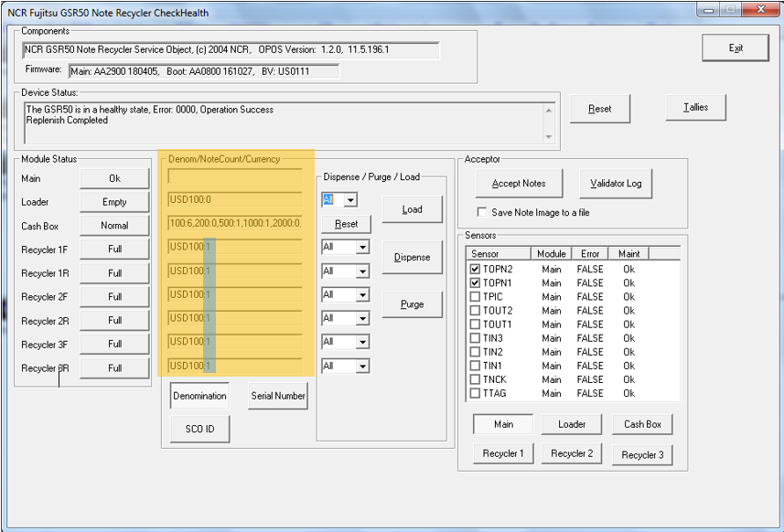The image size is (784, 532).
Task: Check the TPIC sensor checkbox
Action: click(x=475, y=297)
